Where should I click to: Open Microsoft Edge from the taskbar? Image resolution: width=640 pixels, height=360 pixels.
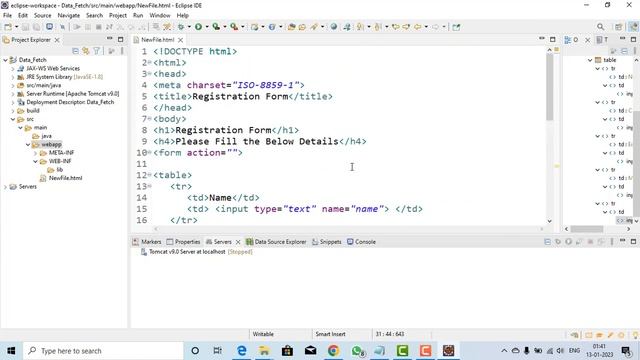pos(242,351)
